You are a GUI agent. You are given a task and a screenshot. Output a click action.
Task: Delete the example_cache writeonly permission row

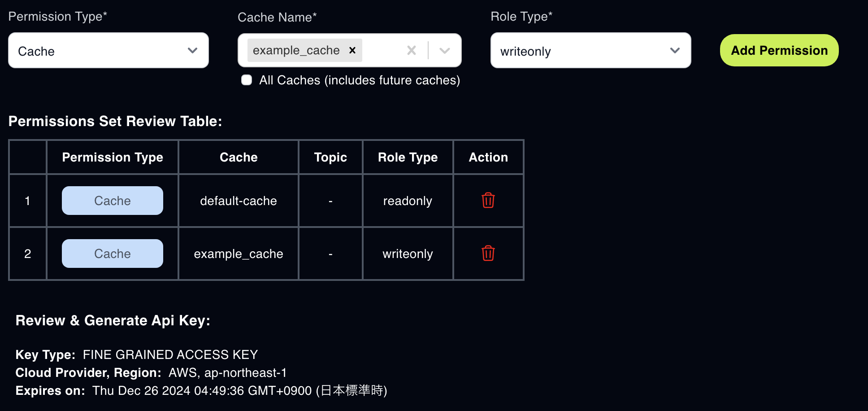click(488, 254)
